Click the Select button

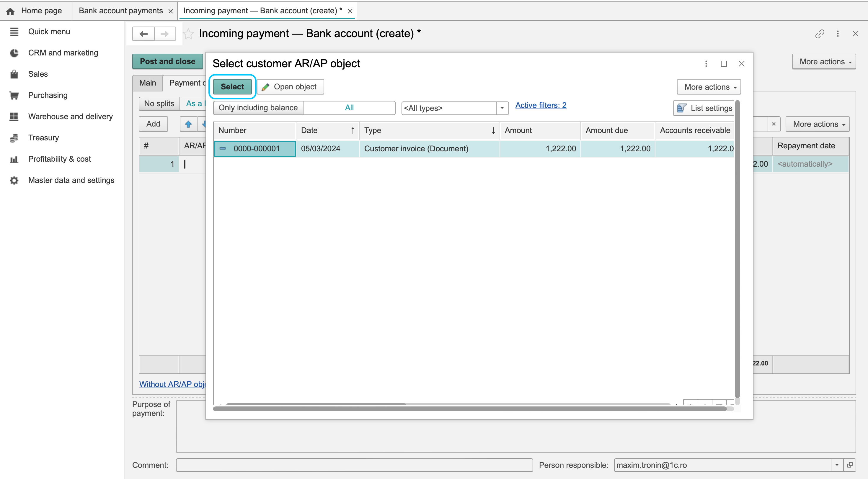pos(232,86)
